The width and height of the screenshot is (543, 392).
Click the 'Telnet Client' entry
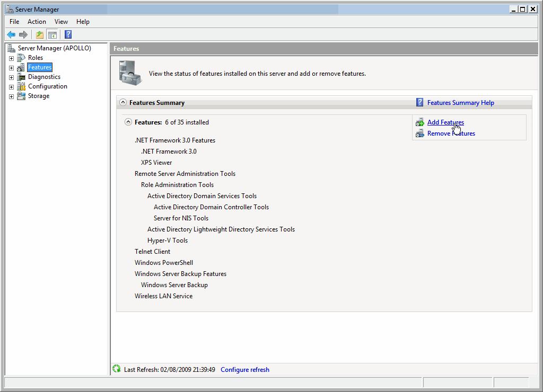[152, 251]
